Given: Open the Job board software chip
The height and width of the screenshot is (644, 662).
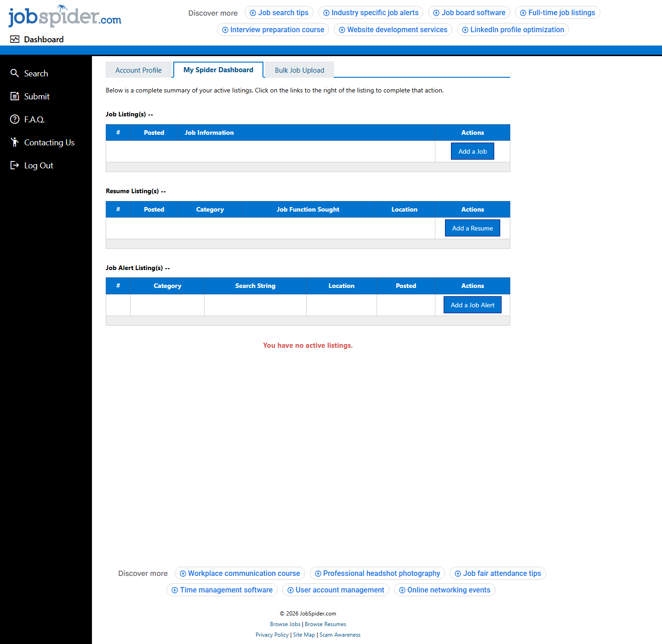Looking at the screenshot, I should [469, 12].
